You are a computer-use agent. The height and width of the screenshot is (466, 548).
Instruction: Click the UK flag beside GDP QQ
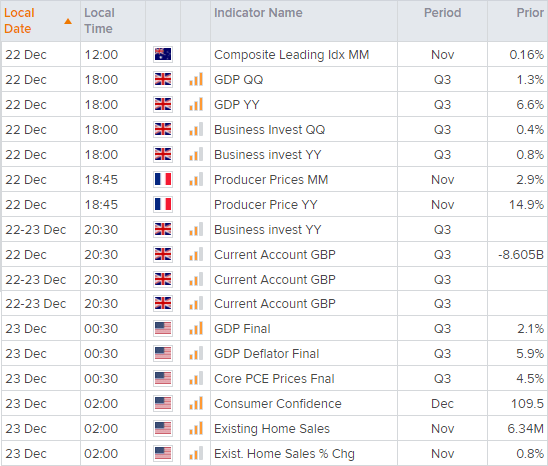(163, 79)
